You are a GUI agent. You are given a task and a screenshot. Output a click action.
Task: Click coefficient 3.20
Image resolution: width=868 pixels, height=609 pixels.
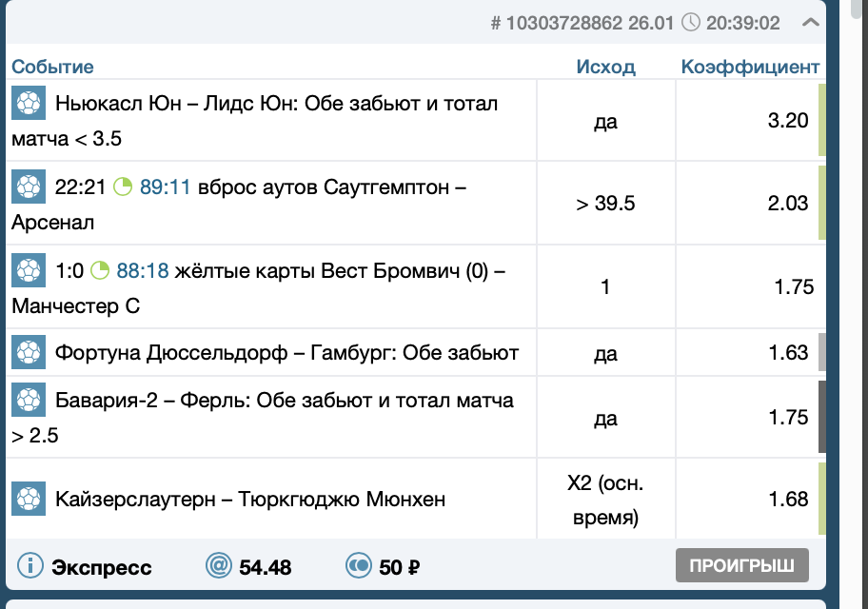tap(788, 120)
